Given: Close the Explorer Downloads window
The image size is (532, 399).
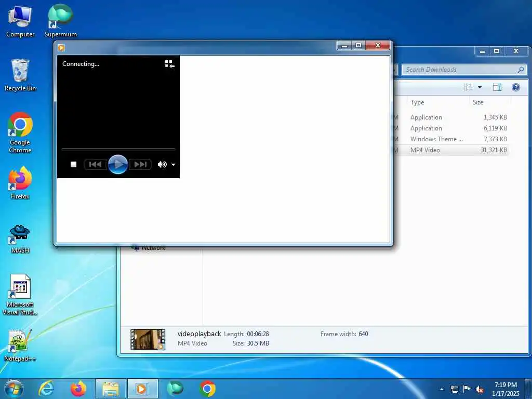Looking at the screenshot, I should pyautogui.click(x=516, y=51).
